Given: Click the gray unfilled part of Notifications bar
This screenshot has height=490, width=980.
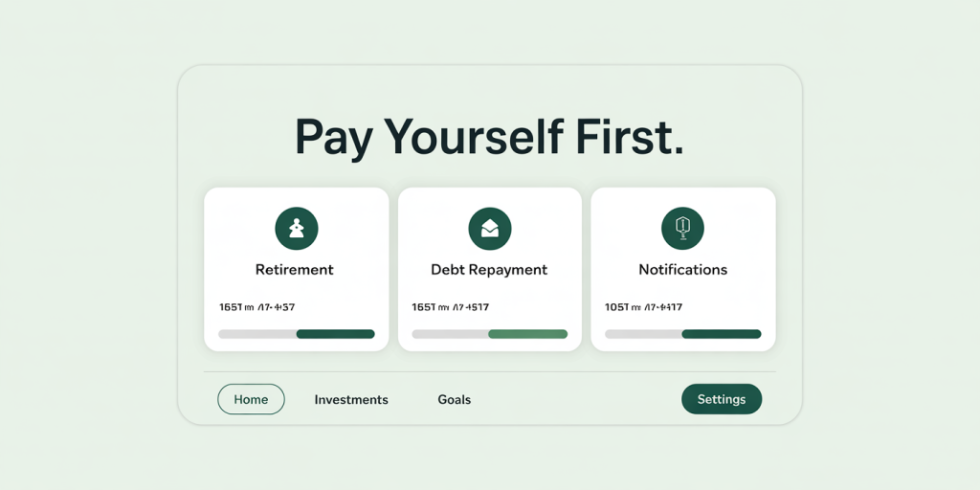Looking at the screenshot, I should tap(644, 334).
